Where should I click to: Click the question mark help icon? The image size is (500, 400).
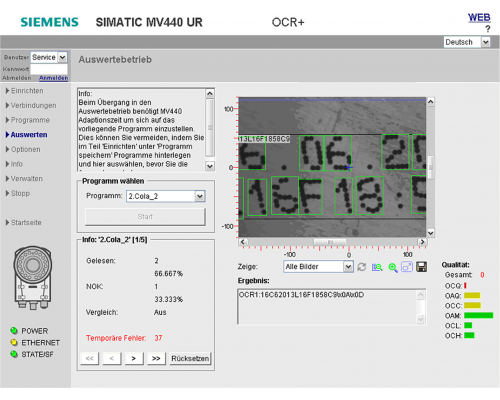tap(488, 29)
